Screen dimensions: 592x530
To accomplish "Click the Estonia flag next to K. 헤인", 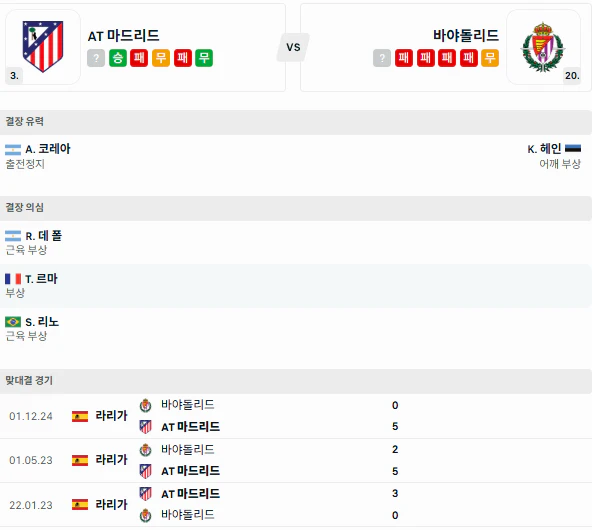I will click(x=573, y=149).
